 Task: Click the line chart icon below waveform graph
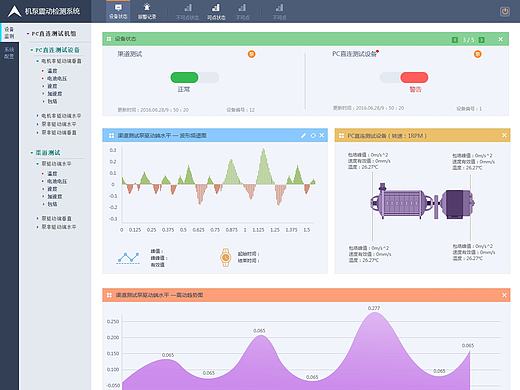[x=128, y=258]
